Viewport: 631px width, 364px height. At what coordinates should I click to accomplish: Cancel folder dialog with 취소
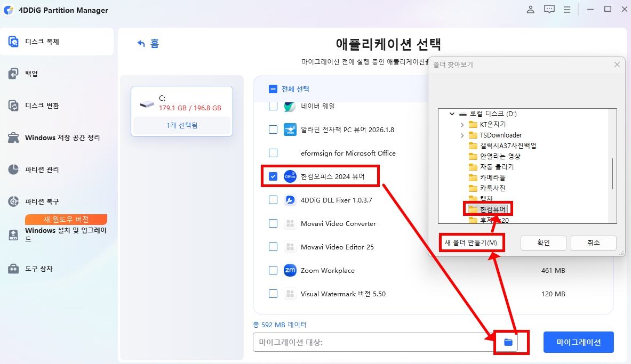point(594,242)
